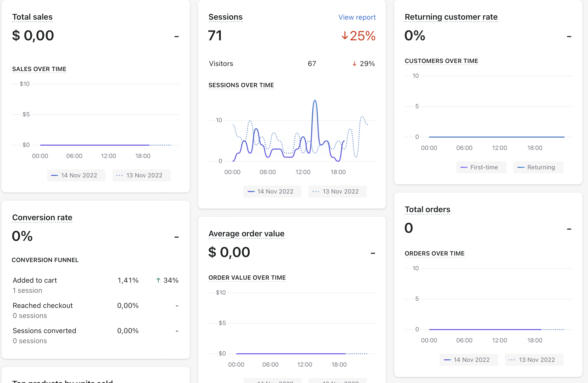The image size is (588, 383).
Task: Click the Added to cart funnel row
Action: (35, 280)
